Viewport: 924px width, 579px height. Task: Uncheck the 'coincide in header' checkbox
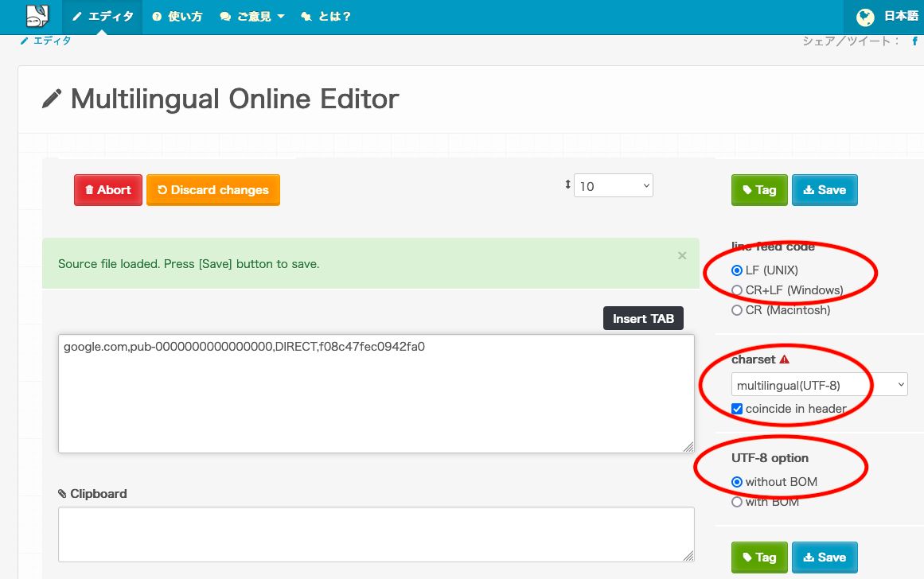pos(737,409)
